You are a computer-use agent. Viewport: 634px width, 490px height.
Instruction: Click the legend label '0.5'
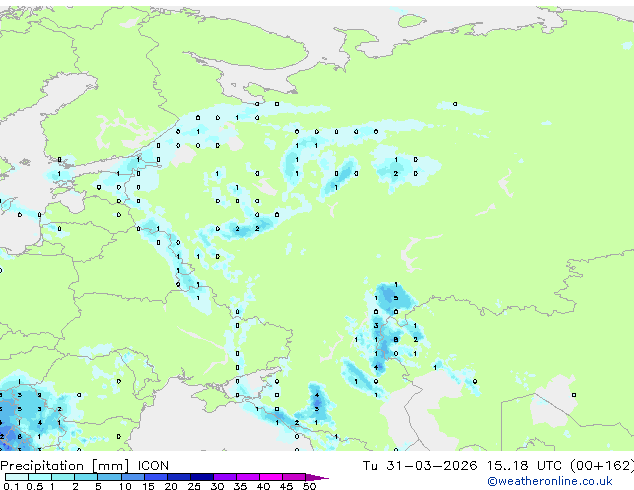35,486
